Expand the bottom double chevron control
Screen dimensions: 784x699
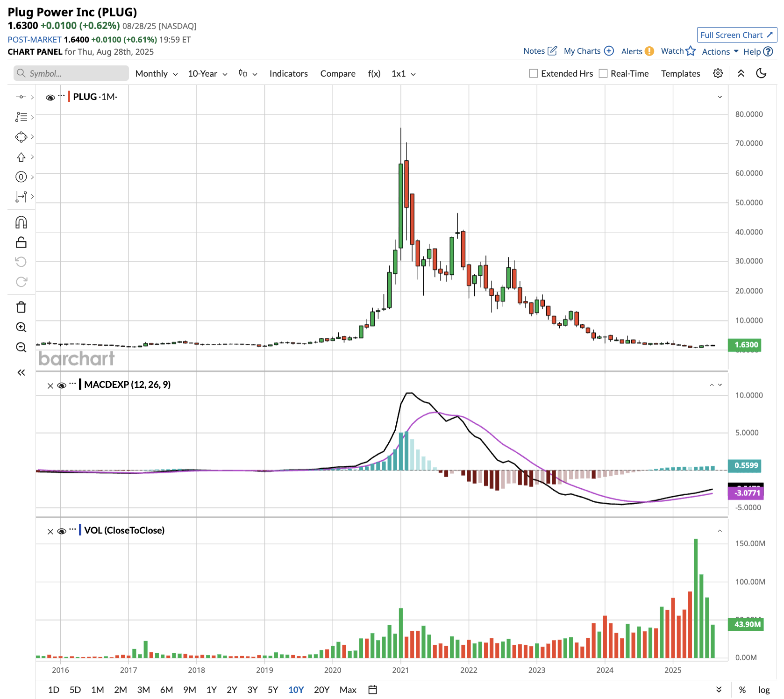click(x=719, y=690)
